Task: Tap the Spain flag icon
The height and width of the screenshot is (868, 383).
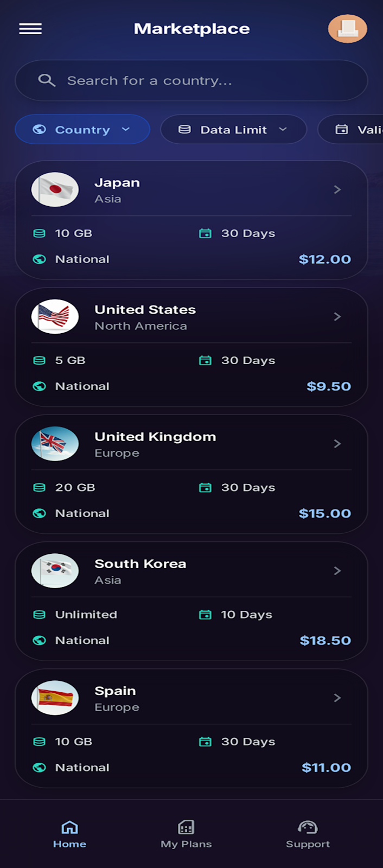Action: coord(55,698)
